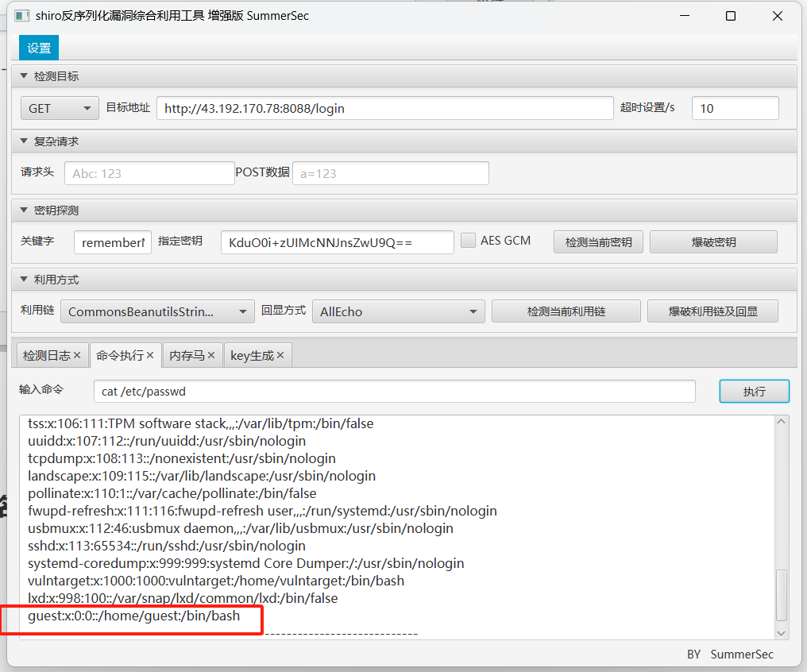Click the vulntarget:x:1000:1000 output line
Image resolution: width=807 pixels, height=672 pixels.
click(216, 581)
